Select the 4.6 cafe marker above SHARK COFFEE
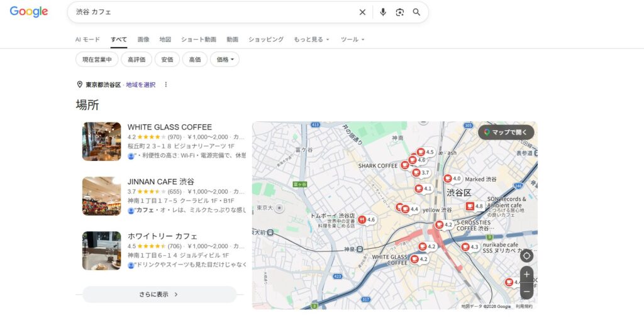644x323 pixels. 417,160
